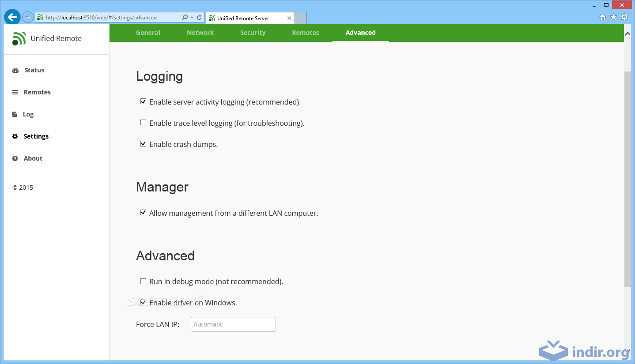Refresh the page with reload icon
The height and width of the screenshot is (364, 635).
coord(199,18)
